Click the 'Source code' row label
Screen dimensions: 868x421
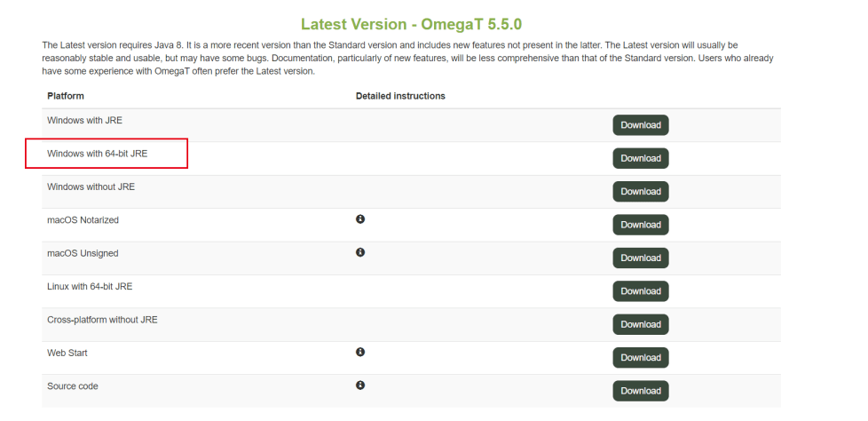pos(73,386)
